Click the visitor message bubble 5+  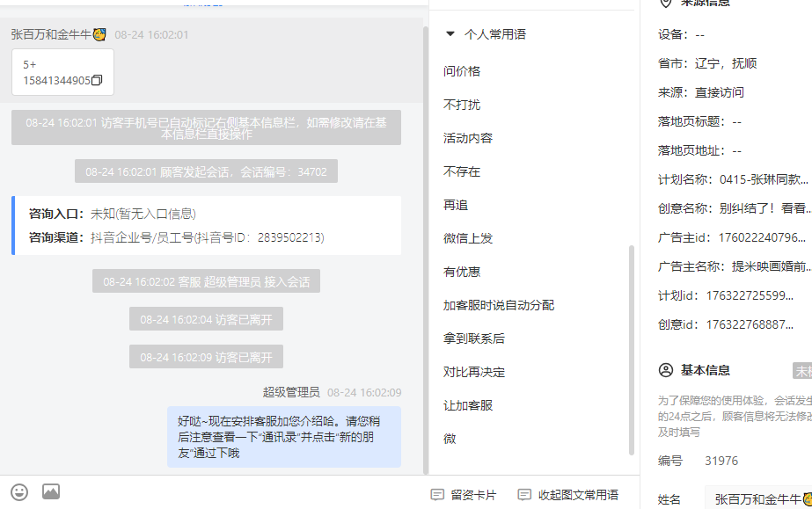pyautogui.click(x=62, y=72)
